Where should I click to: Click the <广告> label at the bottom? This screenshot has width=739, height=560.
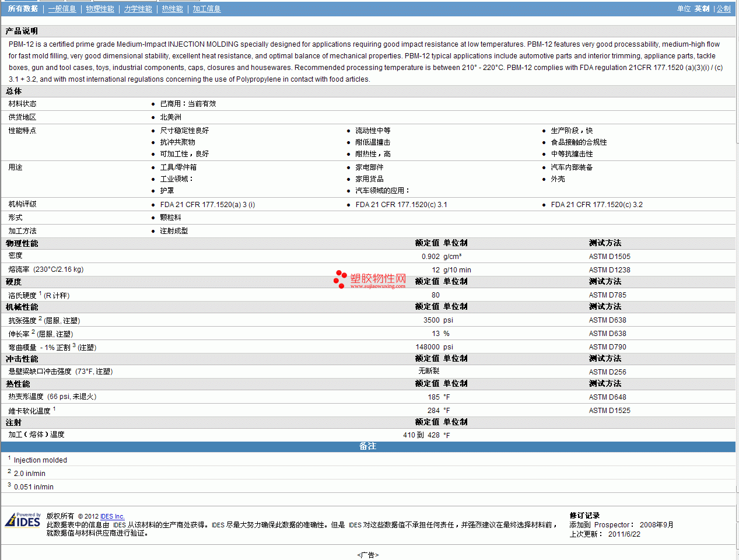(x=368, y=555)
